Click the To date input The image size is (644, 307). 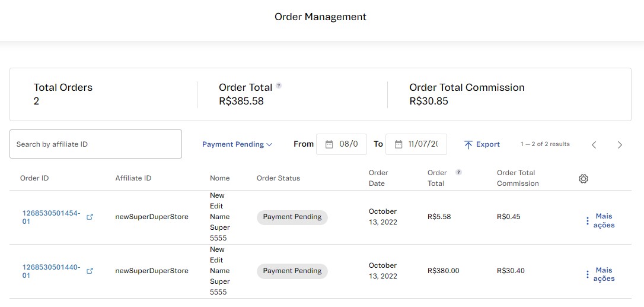[x=423, y=144]
